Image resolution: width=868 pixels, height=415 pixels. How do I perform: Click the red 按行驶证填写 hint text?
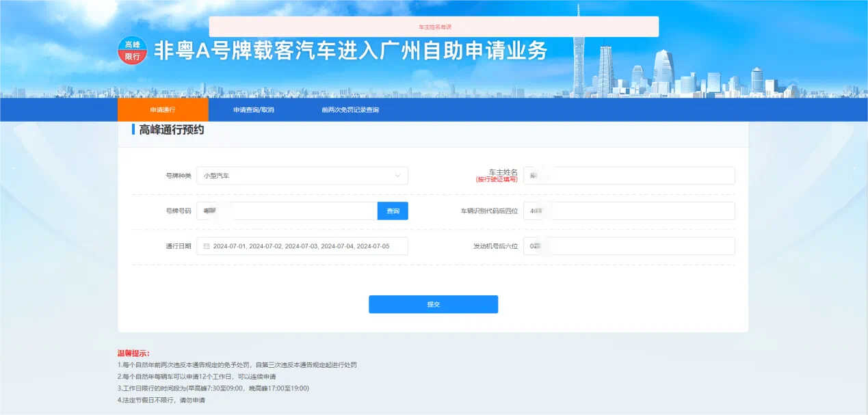(497, 180)
